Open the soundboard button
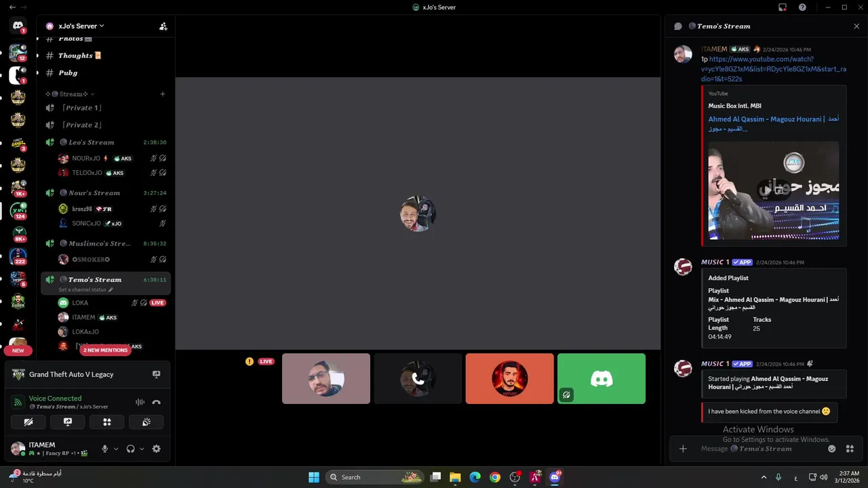Viewport: 868px width, 488px height. pos(146,422)
